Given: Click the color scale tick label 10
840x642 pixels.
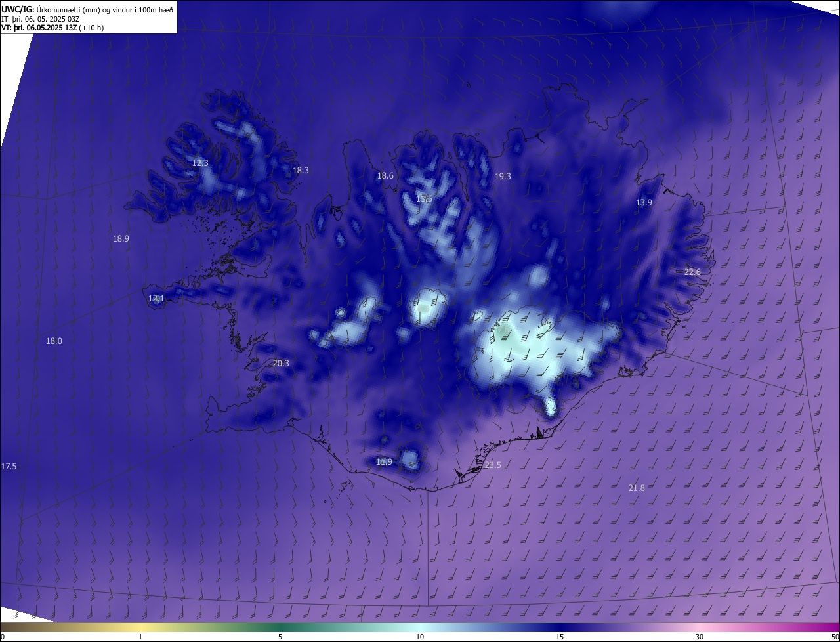Looking at the screenshot, I should (420, 637).
